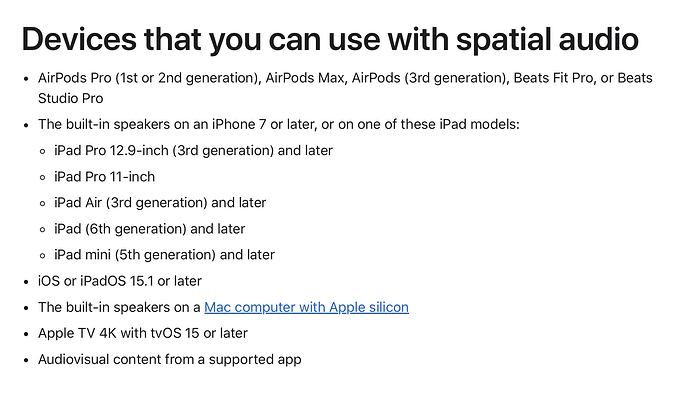Click the iOS or iPadOS 15.1 or later line
The width and height of the screenshot is (690, 403).
coord(120,281)
